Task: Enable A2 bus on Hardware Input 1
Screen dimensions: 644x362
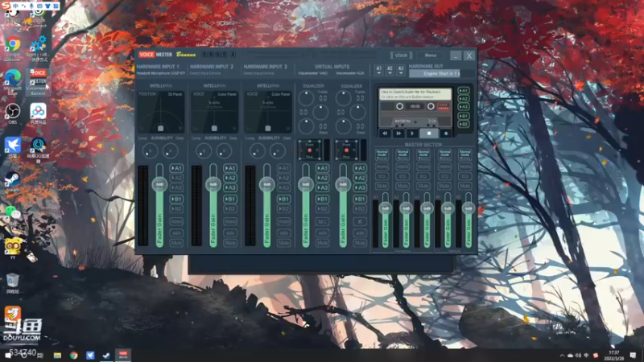Action: coord(176,178)
